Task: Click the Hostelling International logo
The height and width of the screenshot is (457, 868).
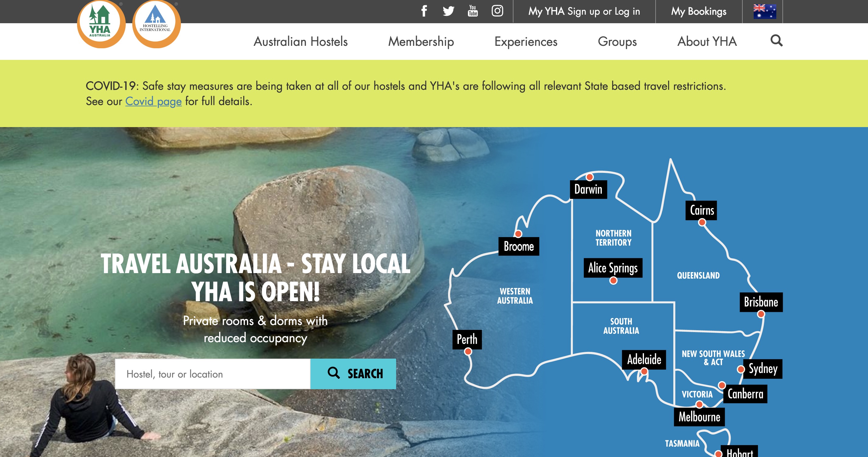Action: coord(156,24)
